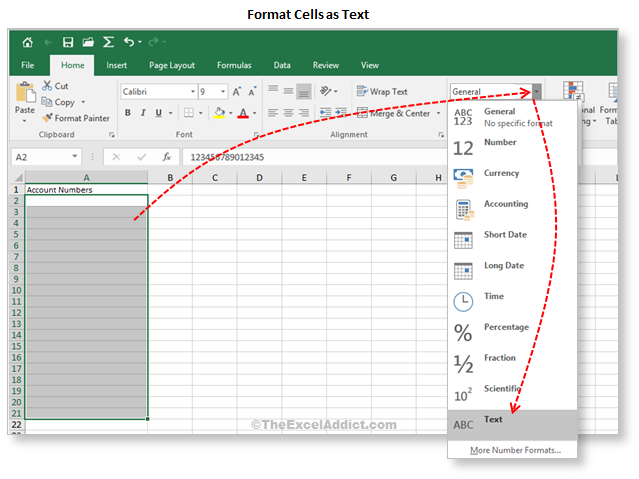Viewport: 639px width, 479px height.
Task: Switch to the Insert tab
Action: coord(117,65)
